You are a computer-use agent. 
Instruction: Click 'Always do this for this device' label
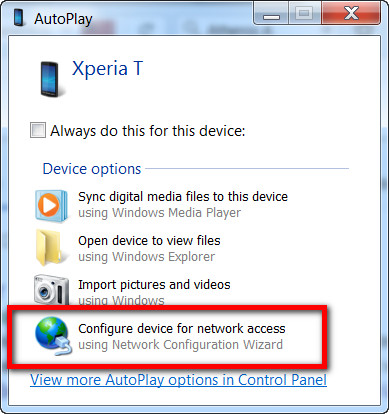pyautogui.click(x=148, y=130)
